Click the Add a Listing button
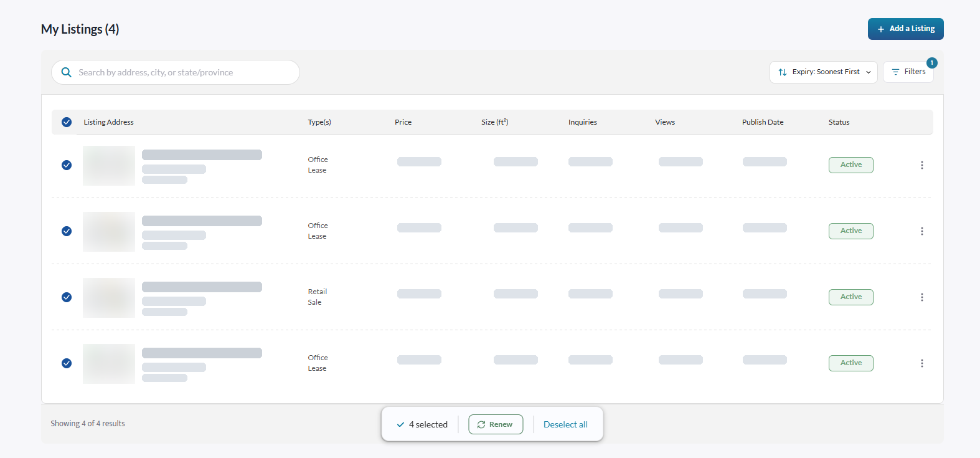Viewport: 980px width, 458px height. point(905,29)
